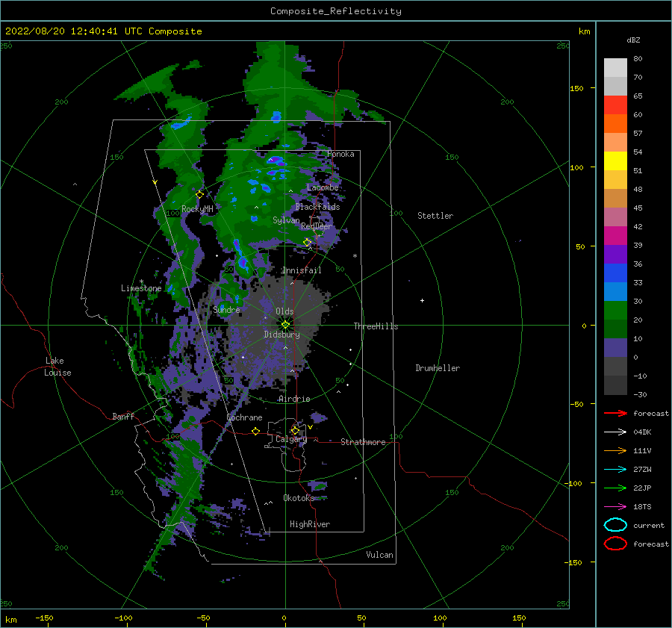Click the -150 km bottom axis label
Image resolution: width=672 pixels, height=628 pixels.
pos(44,618)
